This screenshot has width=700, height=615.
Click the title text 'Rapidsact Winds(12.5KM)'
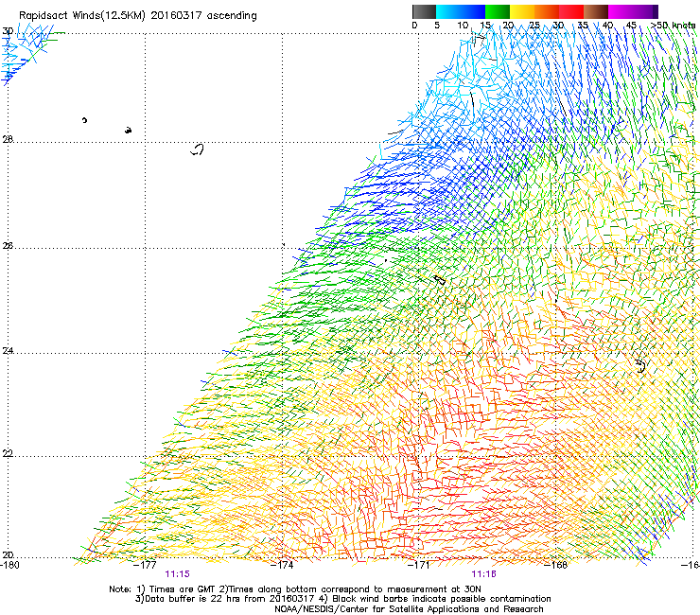point(82,16)
